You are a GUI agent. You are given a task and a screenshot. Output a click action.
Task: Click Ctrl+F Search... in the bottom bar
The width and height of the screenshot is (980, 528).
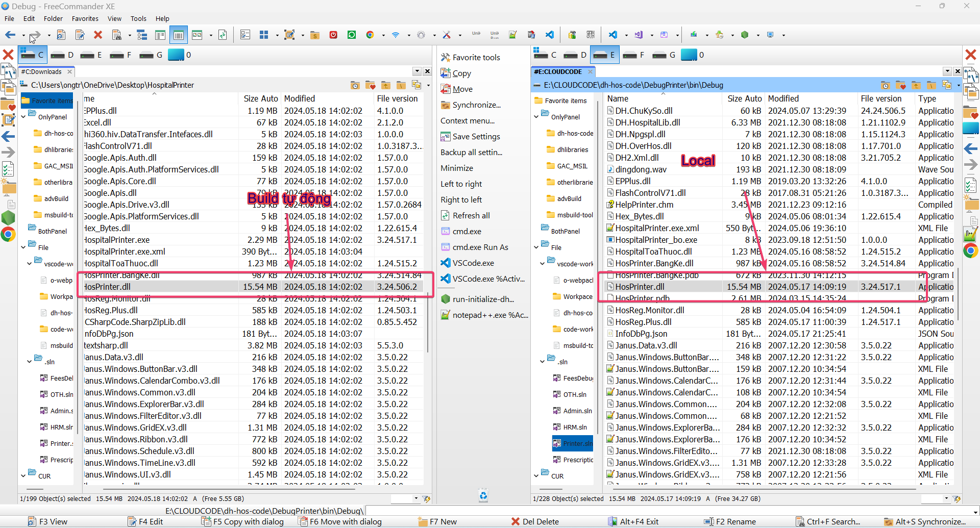coord(828,521)
